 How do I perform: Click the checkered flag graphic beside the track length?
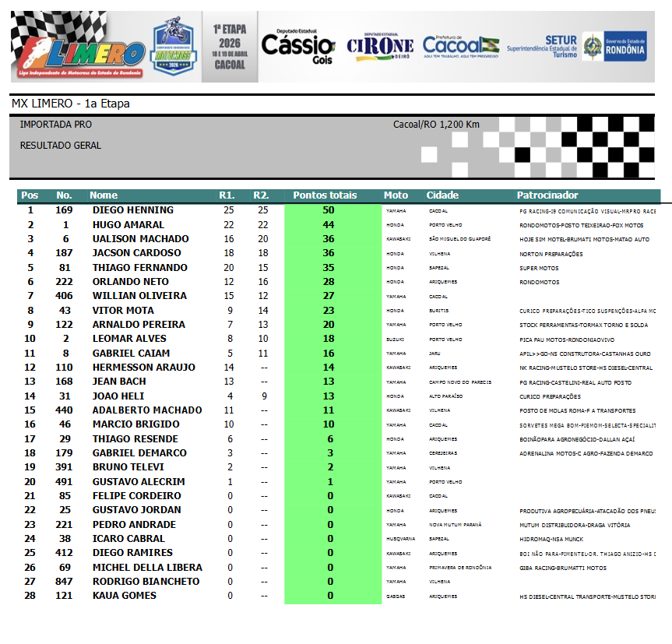(x=575, y=146)
